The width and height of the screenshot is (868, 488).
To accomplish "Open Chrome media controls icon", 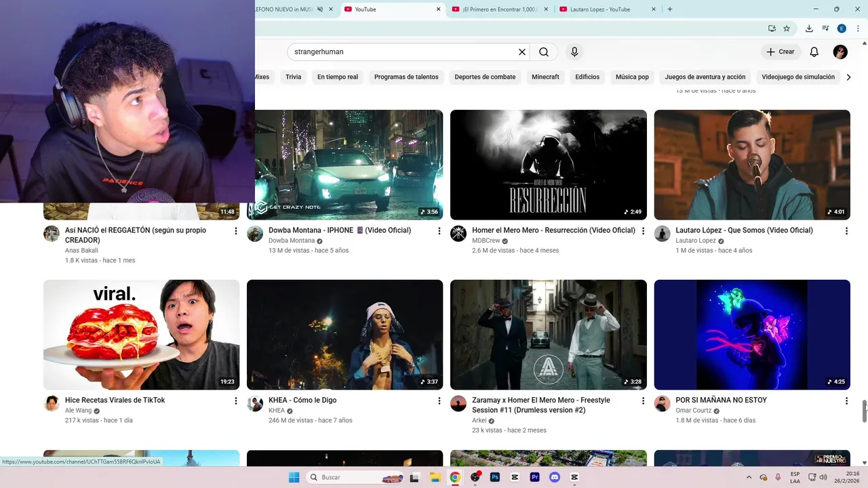I will pyautogui.click(x=825, y=28).
